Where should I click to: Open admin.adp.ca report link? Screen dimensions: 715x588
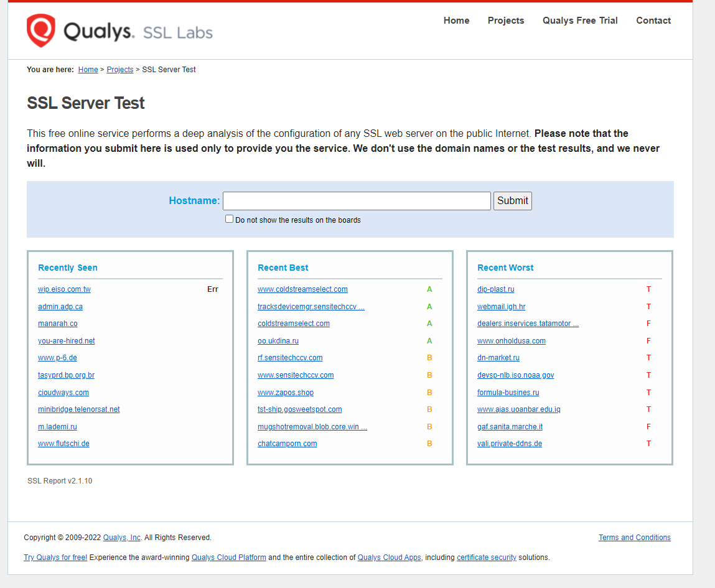tap(60, 306)
